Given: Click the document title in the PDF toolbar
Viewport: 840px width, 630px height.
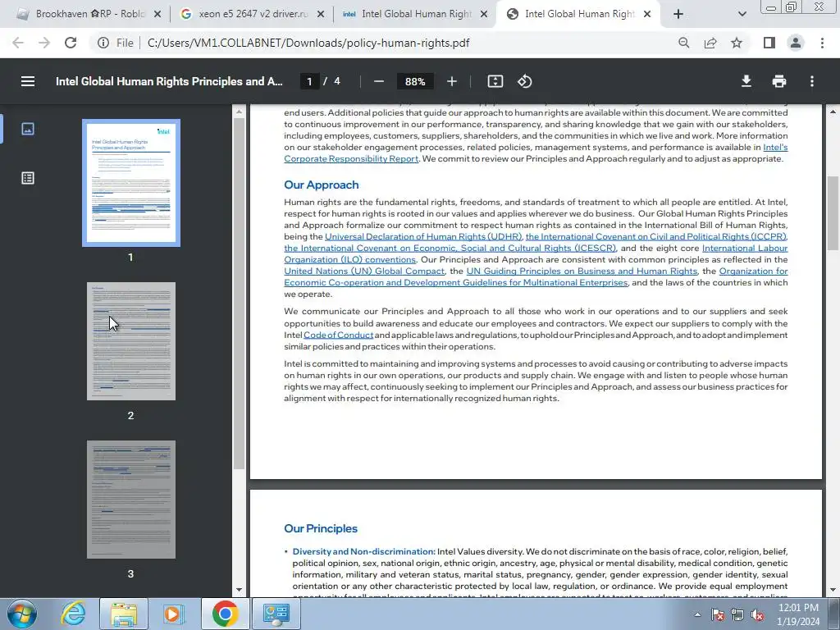Looking at the screenshot, I should (x=169, y=81).
